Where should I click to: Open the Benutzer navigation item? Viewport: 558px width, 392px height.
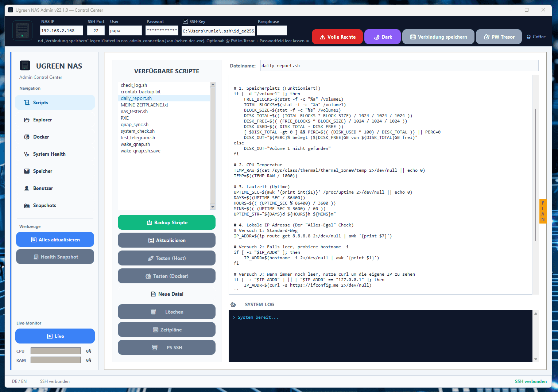[55, 188]
